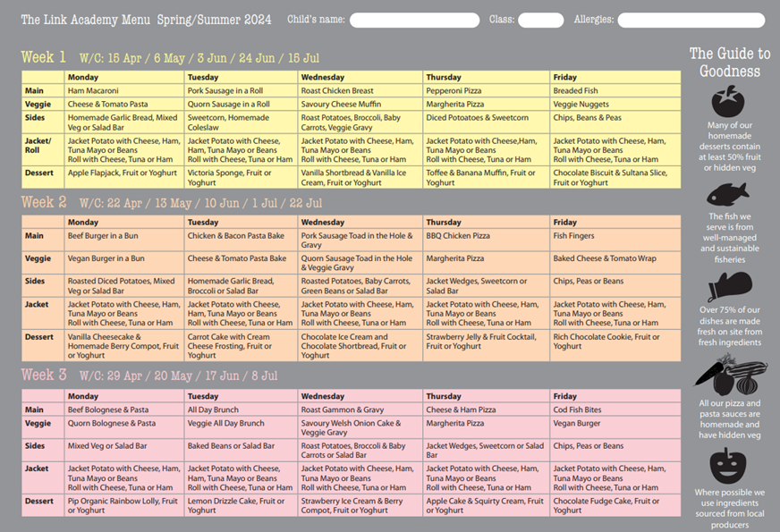Select the Week 3 Friday 'Vegan Burger' cell
Screen dimensions: 780x532
pos(615,427)
